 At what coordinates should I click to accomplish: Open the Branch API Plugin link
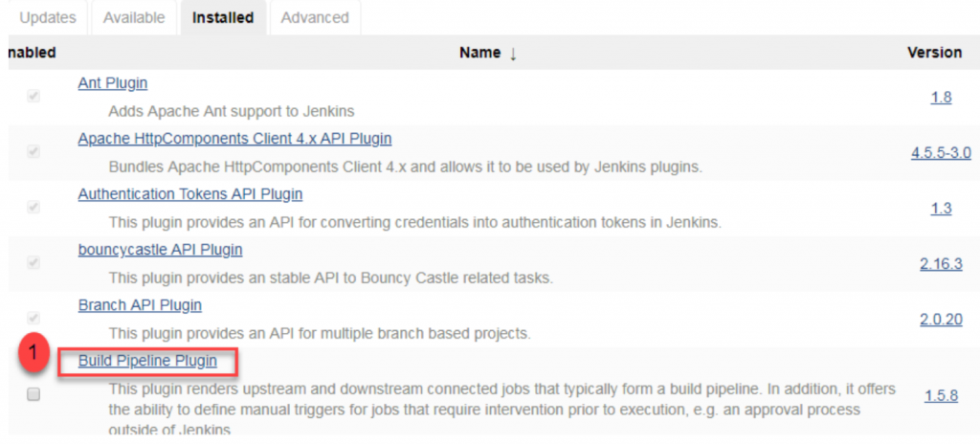tap(140, 306)
